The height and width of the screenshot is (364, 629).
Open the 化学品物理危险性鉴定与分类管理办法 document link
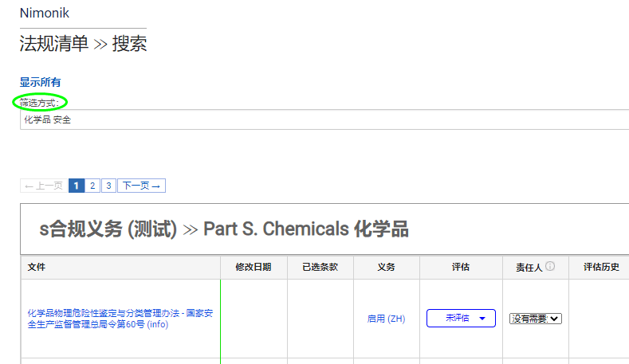[120, 319]
